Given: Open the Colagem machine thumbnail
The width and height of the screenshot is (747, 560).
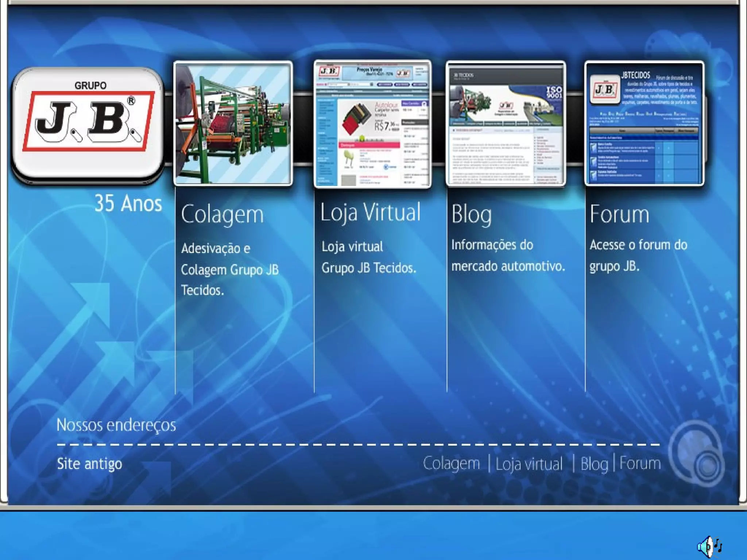Looking at the screenshot, I should pyautogui.click(x=233, y=123).
